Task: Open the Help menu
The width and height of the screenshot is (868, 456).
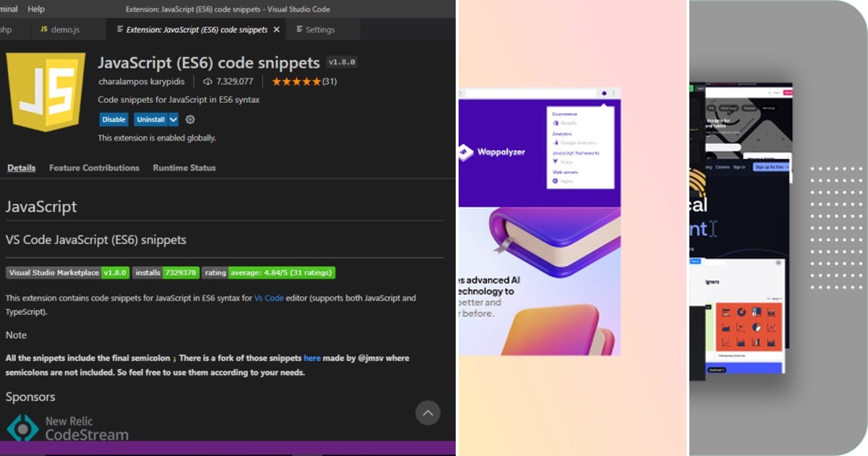Action: [35, 9]
